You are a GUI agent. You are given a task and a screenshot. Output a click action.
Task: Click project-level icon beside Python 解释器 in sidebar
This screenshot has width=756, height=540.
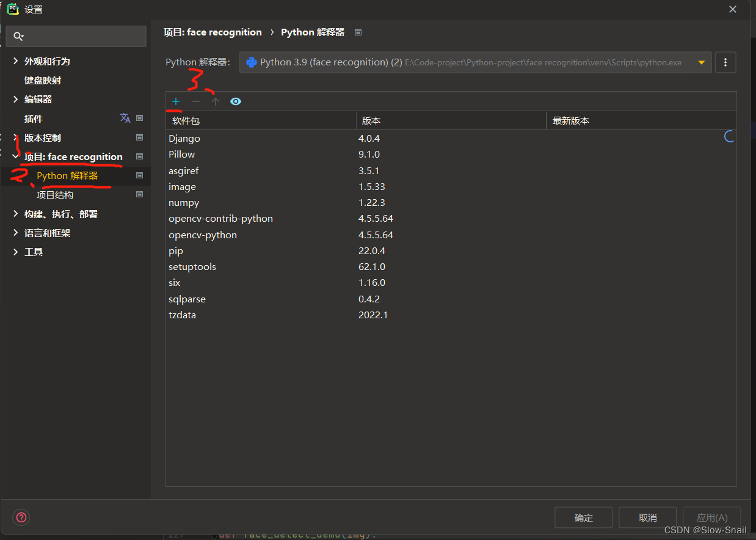point(139,175)
